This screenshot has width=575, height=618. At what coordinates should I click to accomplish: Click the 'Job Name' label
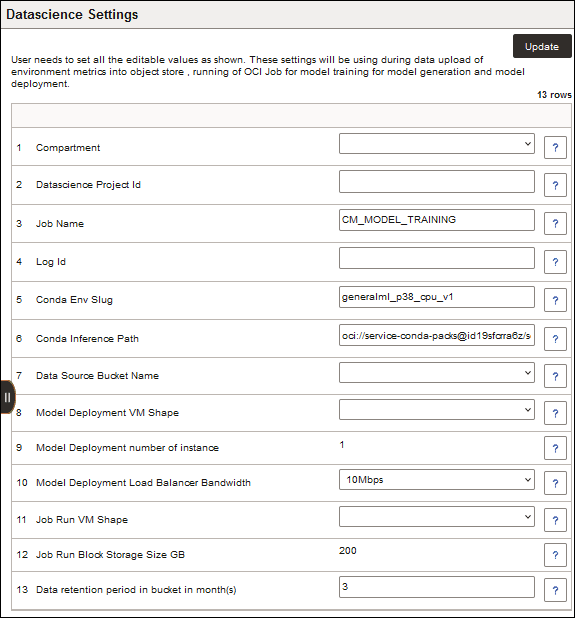click(60, 223)
